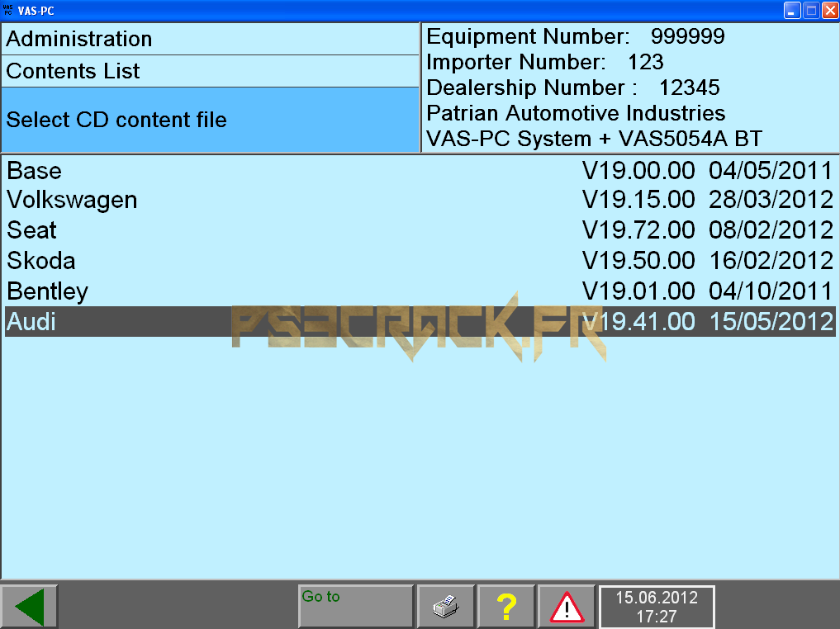Select the Skoda content file row

coord(420,261)
